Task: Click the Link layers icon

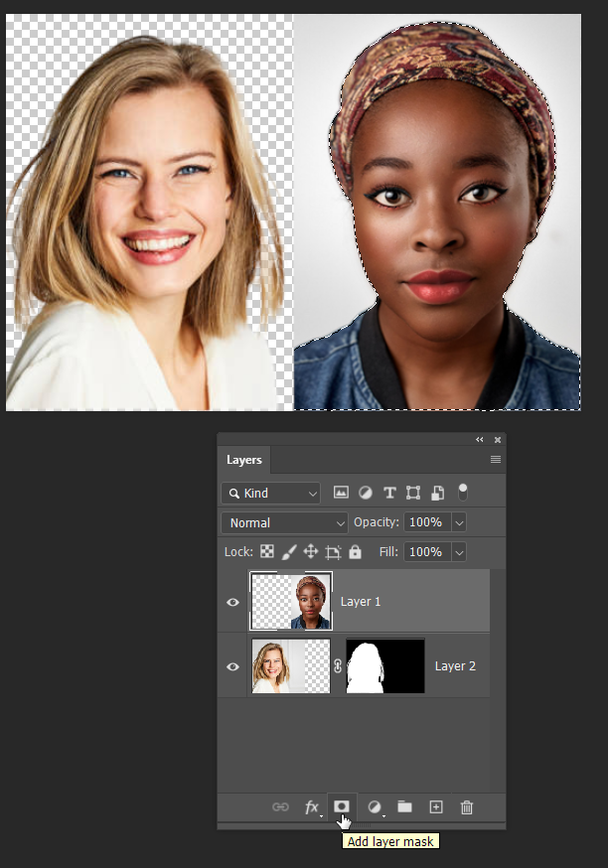Action: [281, 807]
